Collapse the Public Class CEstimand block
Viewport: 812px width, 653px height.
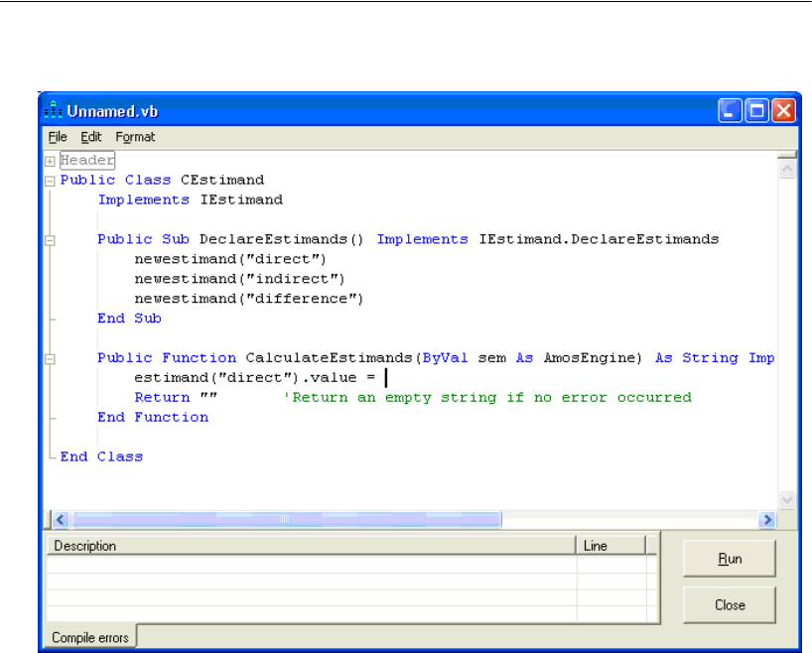(50, 182)
